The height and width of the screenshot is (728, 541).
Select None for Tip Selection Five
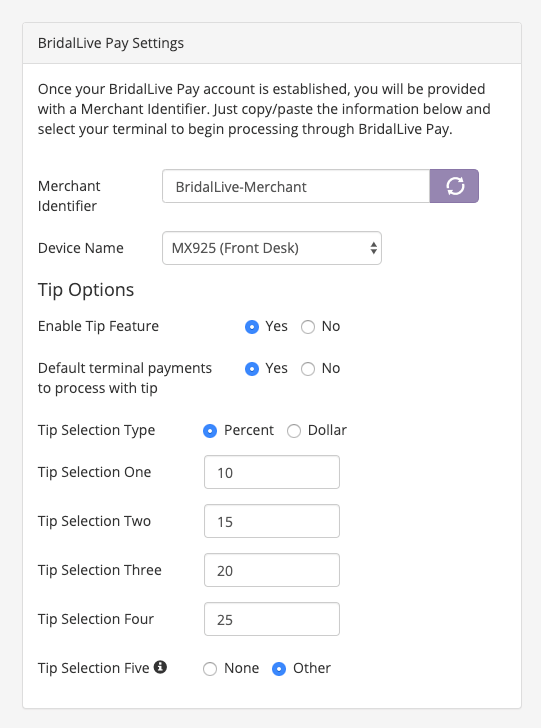(x=210, y=669)
